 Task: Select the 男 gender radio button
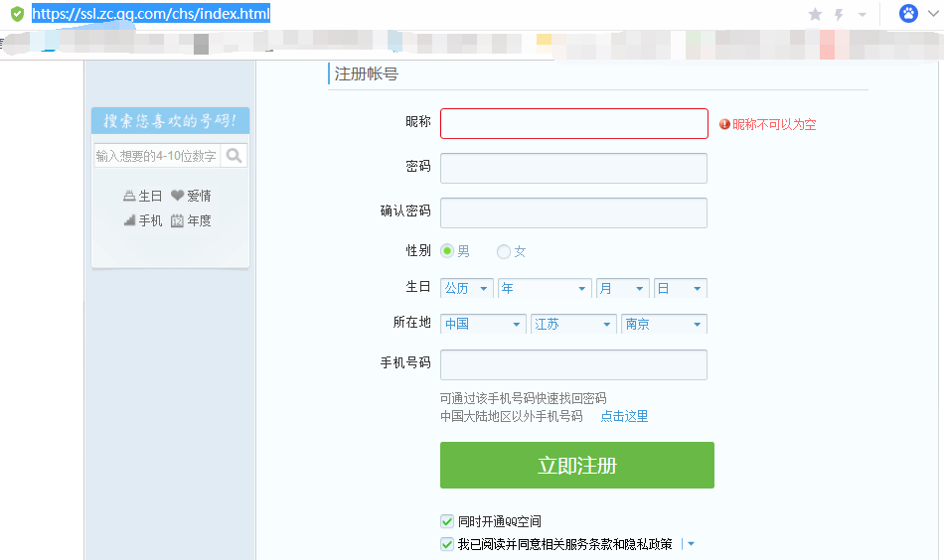(x=447, y=251)
